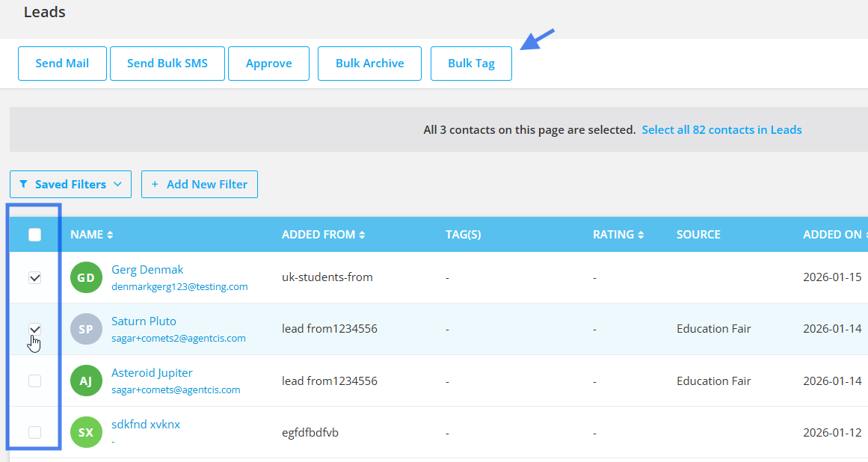Click Bulk Archive button
The width and height of the screenshot is (868, 462).
click(369, 64)
